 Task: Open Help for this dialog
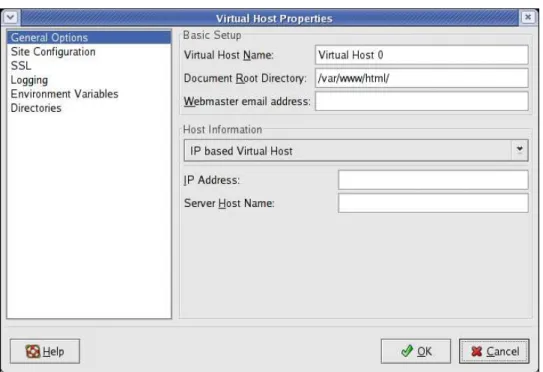point(45,351)
